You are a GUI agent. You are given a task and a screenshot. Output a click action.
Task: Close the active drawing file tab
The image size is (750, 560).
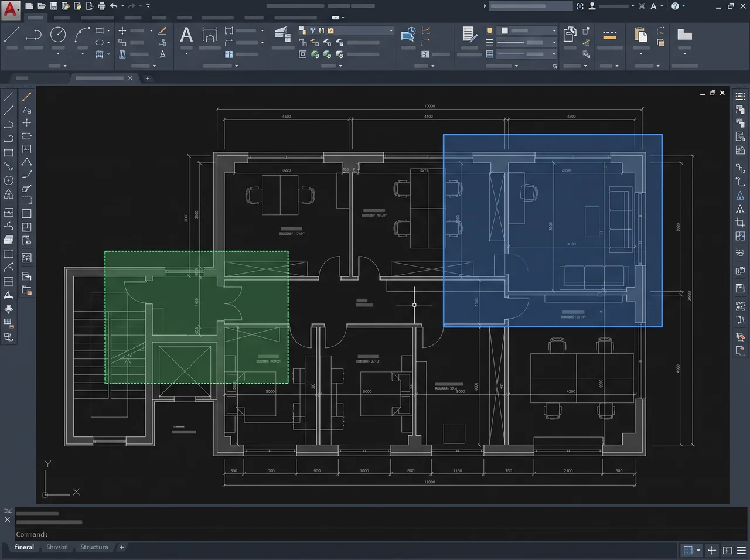(130, 78)
